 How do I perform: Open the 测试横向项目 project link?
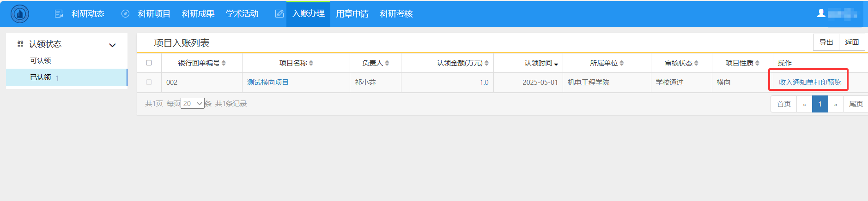click(x=268, y=82)
